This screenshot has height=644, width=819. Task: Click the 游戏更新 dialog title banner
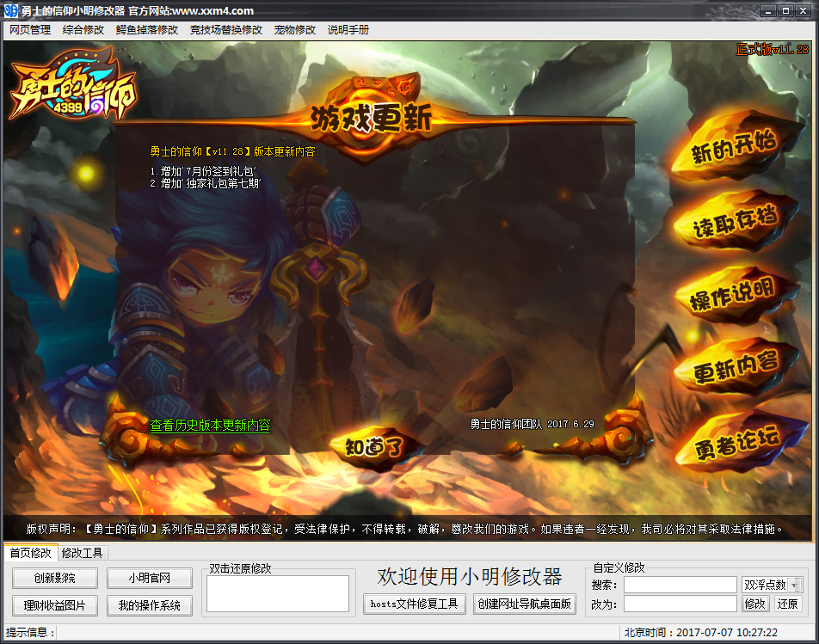(372, 118)
